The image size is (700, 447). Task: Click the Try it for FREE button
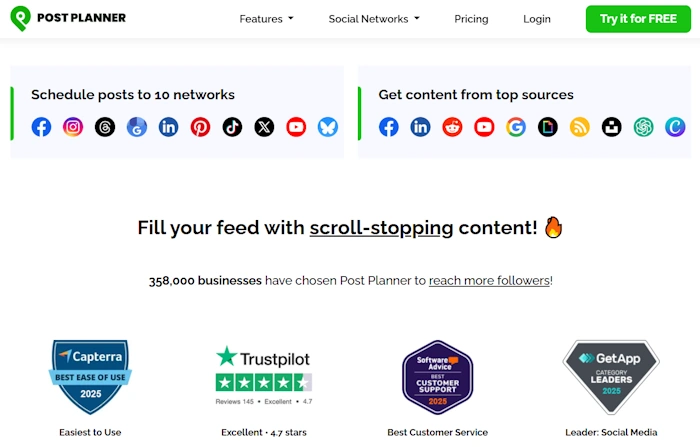click(638, 19)
